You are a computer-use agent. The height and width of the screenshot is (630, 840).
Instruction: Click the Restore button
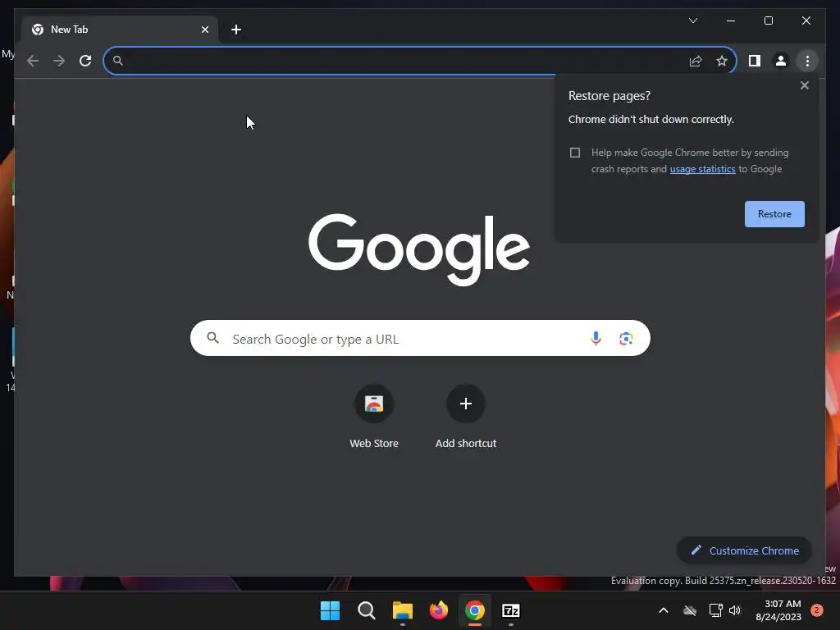click(x=774, y=214)
